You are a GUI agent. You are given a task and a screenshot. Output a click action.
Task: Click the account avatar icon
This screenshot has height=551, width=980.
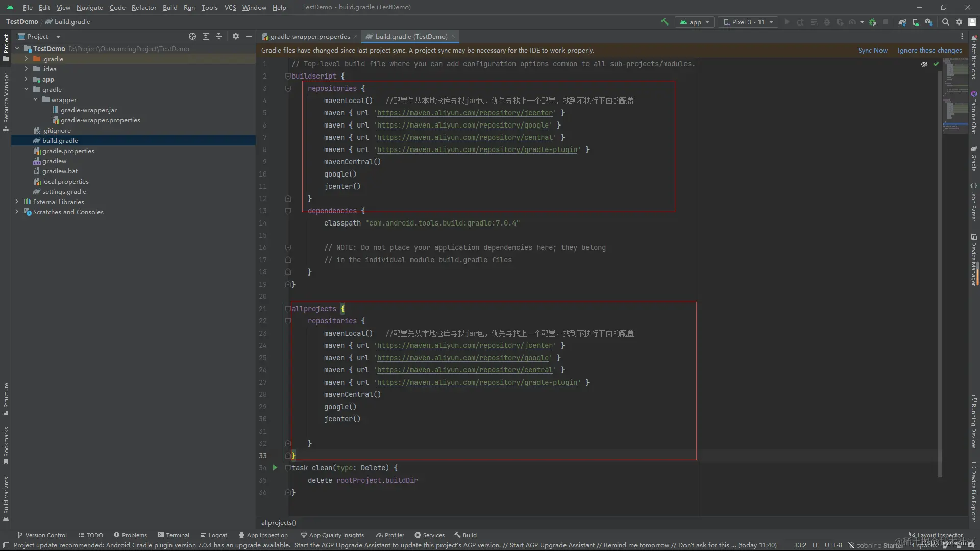click(x=972, y=22)
